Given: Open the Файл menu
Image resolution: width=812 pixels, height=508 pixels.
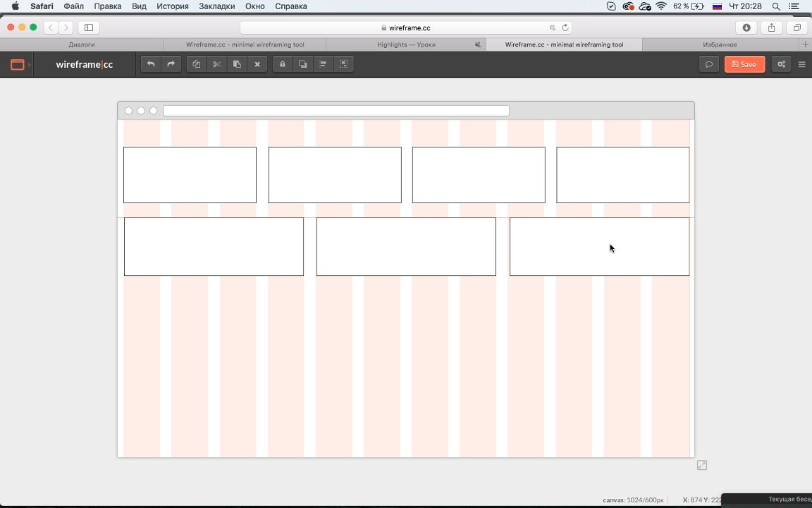Looking at the screenshot, I should click(x=73, y=6).
